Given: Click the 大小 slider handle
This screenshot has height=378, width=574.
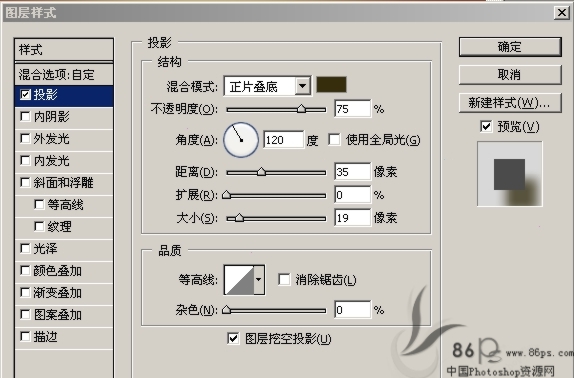Looking at the screenshot, I should point(239,218).
